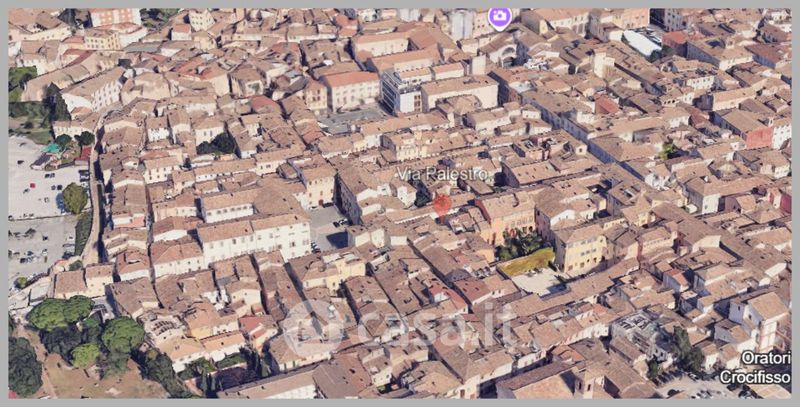Screen dimensions: 800x407
Task: Click the turquoise structure above the parking lot
Action: (x=51, y=148)
